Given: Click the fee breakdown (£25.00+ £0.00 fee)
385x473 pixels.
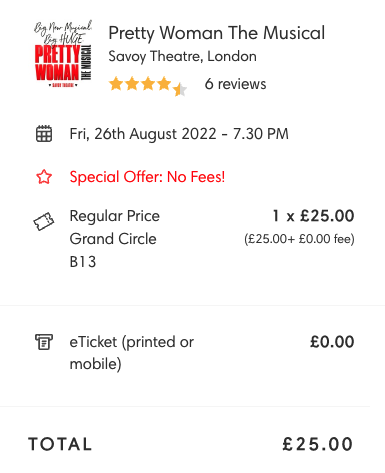Looking at the screenshot, I should 299,239.
